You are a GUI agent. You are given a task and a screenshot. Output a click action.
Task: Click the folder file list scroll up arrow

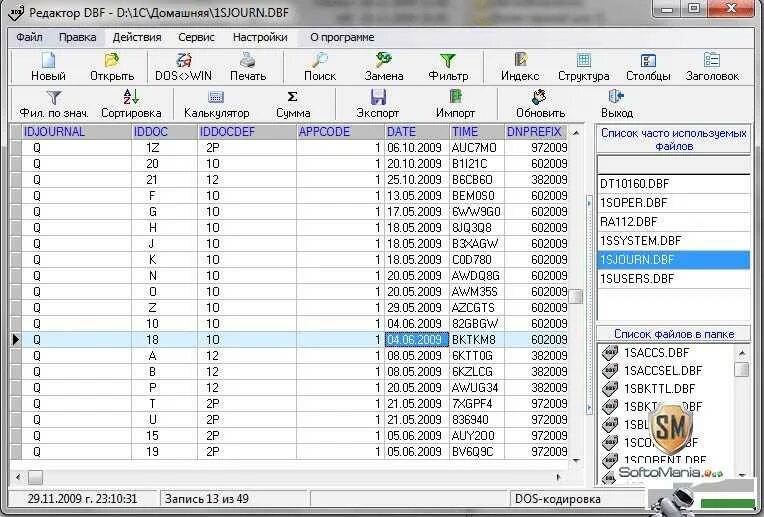[742, 352]
